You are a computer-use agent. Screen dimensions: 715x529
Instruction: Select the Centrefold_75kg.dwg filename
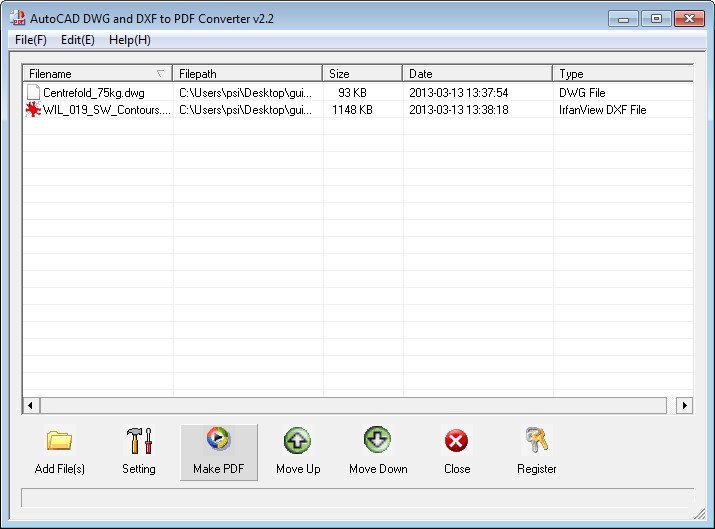[x=94, y=93]
